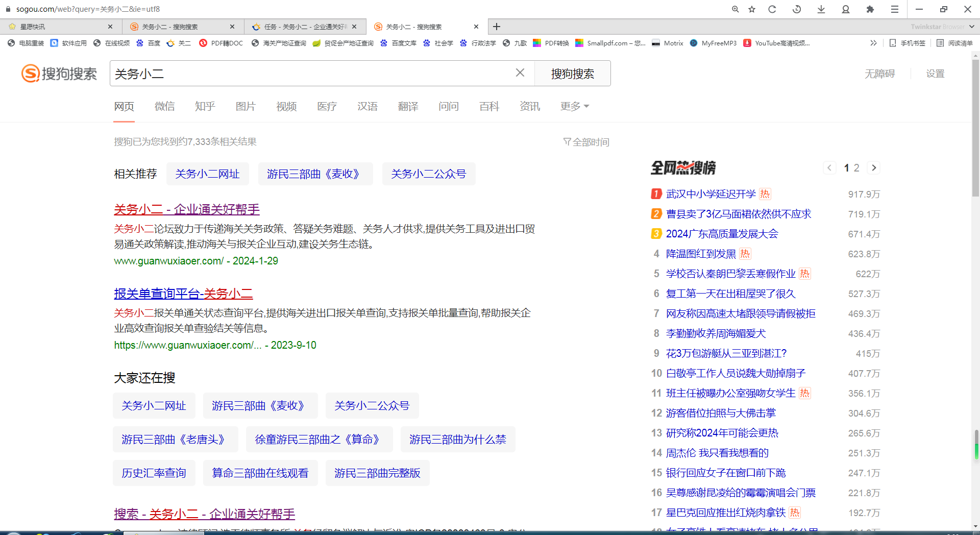
Task: Open the 无障碍 accessibility link
Action: click(x=879, y=74)
